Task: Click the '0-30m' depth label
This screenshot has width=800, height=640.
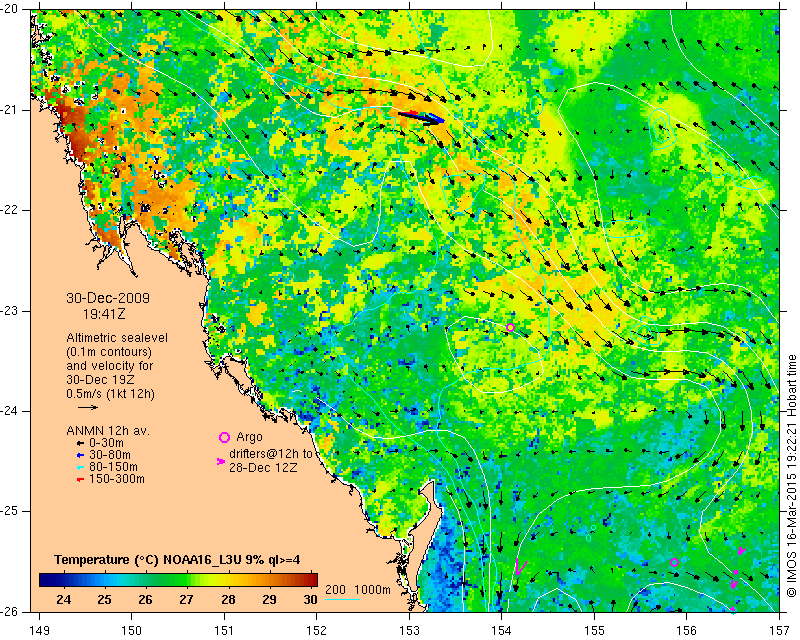Action: click(x=106, y=443)
